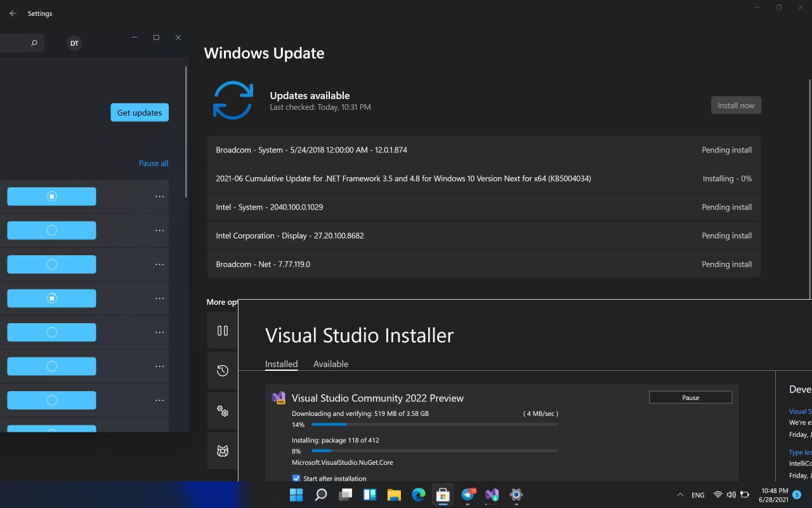Open Advanced options gears icon
The image size is (812, 508).
[223, 411]
